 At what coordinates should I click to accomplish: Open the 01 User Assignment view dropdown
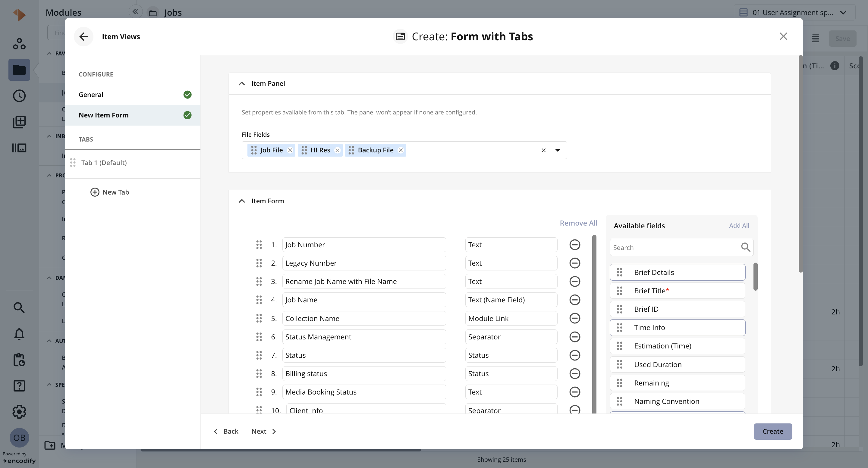[794, 12]
